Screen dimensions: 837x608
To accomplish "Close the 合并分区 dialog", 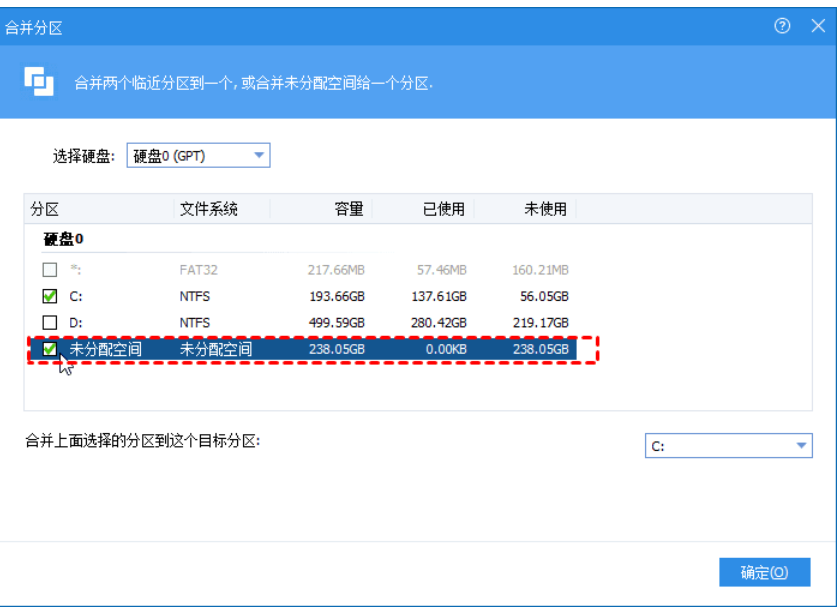I will tap(817, 27).
